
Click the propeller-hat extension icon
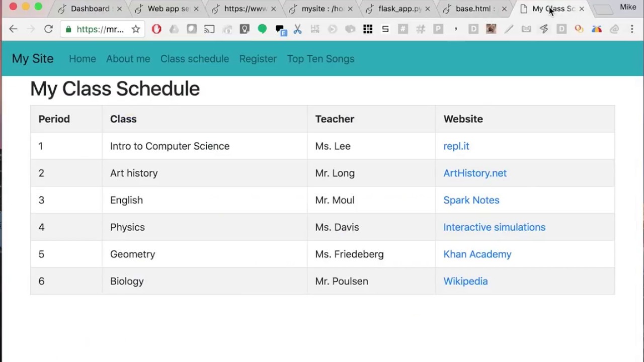[596, 29]
